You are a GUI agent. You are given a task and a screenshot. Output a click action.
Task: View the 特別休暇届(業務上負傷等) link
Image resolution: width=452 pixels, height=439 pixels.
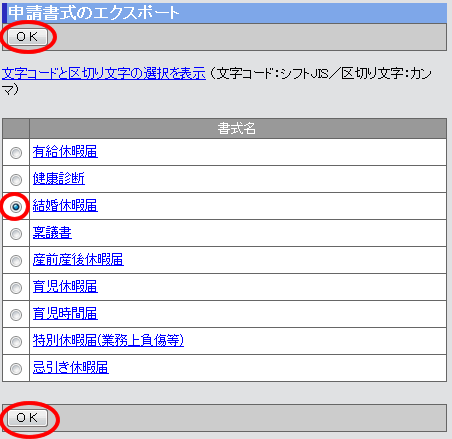click(x=108, y=341)
